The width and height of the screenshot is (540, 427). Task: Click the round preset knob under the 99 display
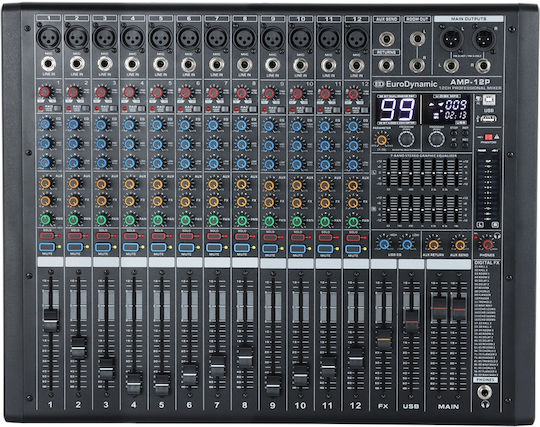(x=406, y=139)
